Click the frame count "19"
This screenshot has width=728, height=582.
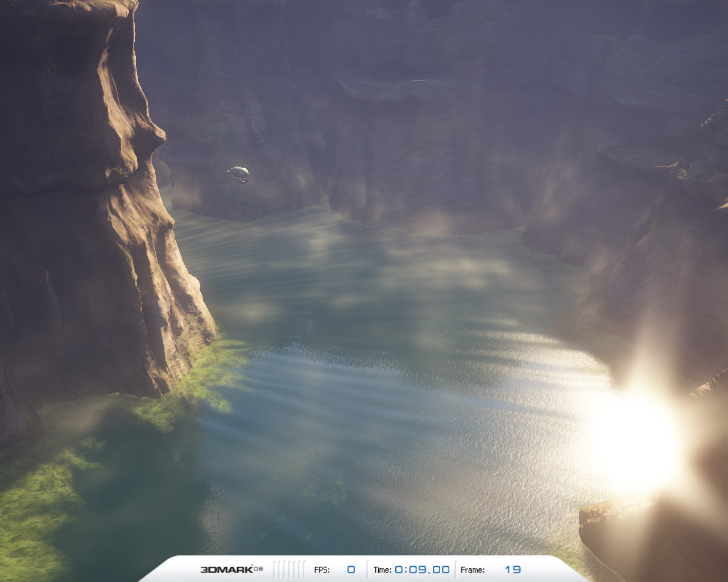coord(512,569)
